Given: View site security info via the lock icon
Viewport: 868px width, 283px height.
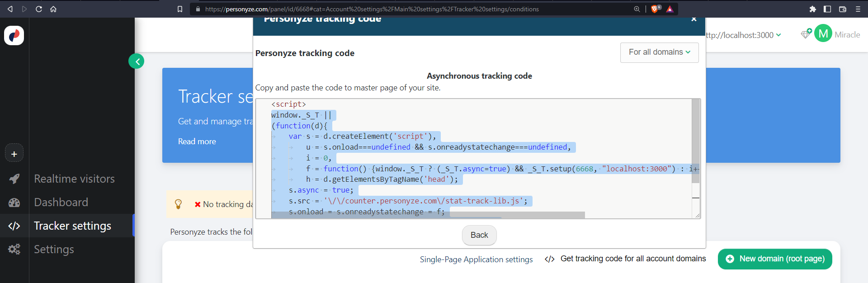Looking at the screenshot, I should pyautogui.click(x=198, y=9).
